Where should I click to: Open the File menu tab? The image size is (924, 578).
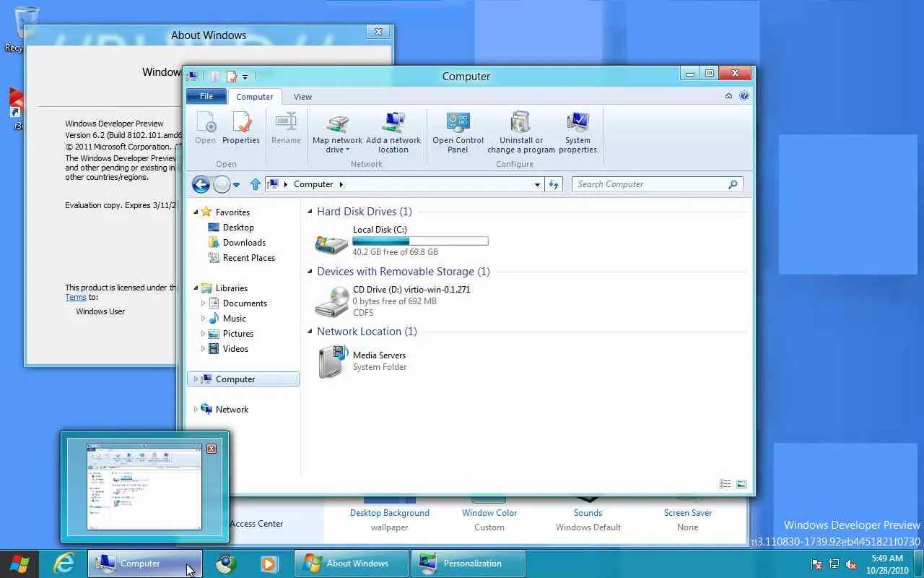206,96
